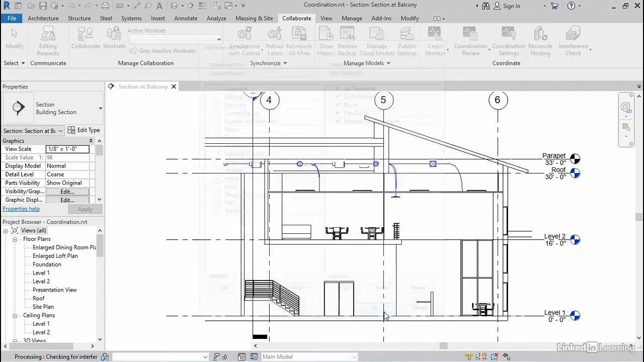Click Edit for Graphic Display Options
This screenshot has width=644, height=362.
click(x=67, y=200)
